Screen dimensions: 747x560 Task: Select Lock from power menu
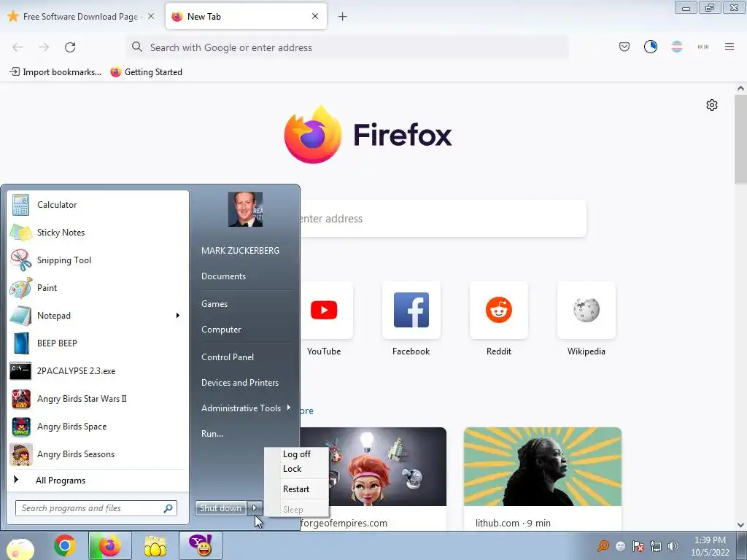point(292,469)
